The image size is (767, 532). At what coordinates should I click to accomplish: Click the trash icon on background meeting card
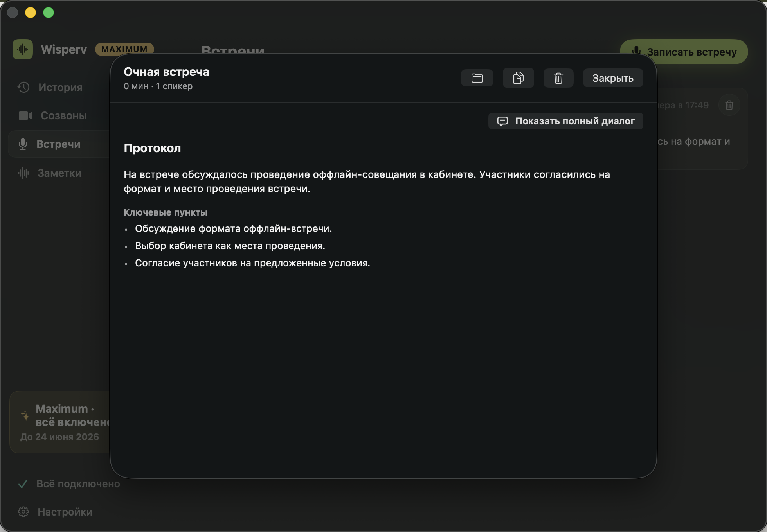(729, 105)
